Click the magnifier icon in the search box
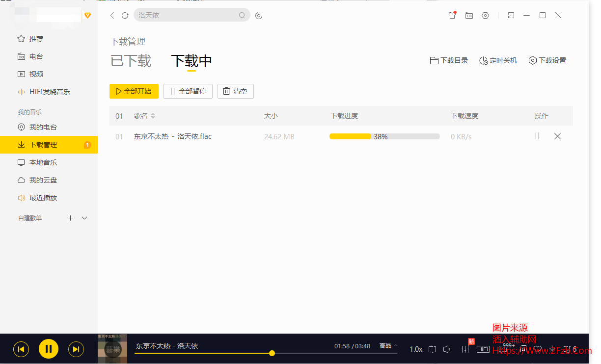The image size is (601, 364). (242, 16)
